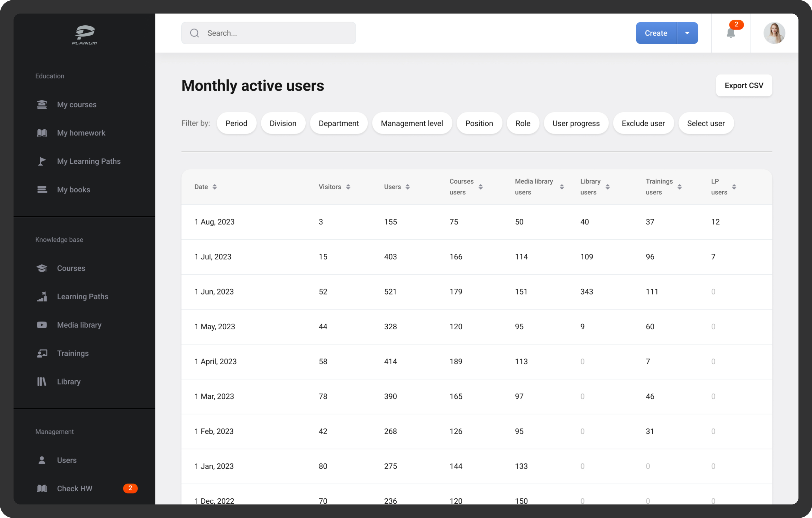Click the Courses graduation cap icon

click(x=42, y=268)
